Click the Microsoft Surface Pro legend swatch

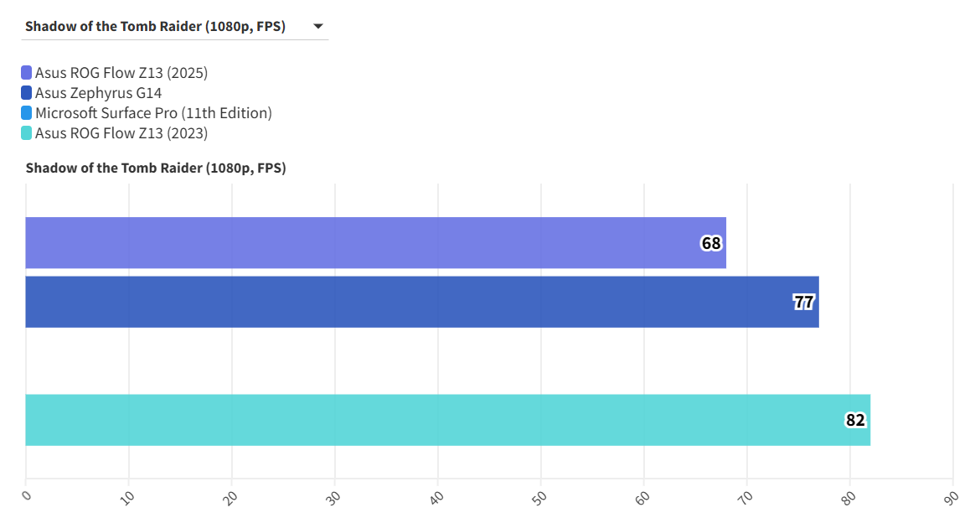click(27, 113)
